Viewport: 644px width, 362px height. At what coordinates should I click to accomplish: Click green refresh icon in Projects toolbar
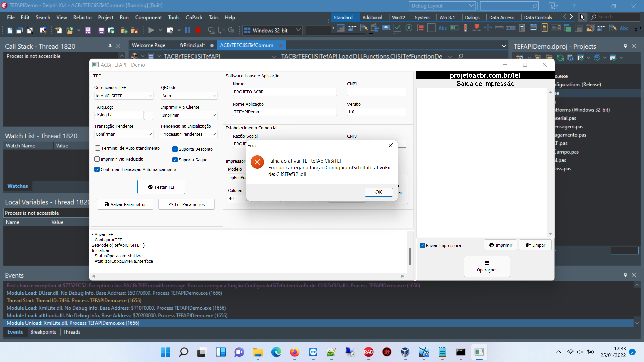pyautogui.click(x=560, y=58)
